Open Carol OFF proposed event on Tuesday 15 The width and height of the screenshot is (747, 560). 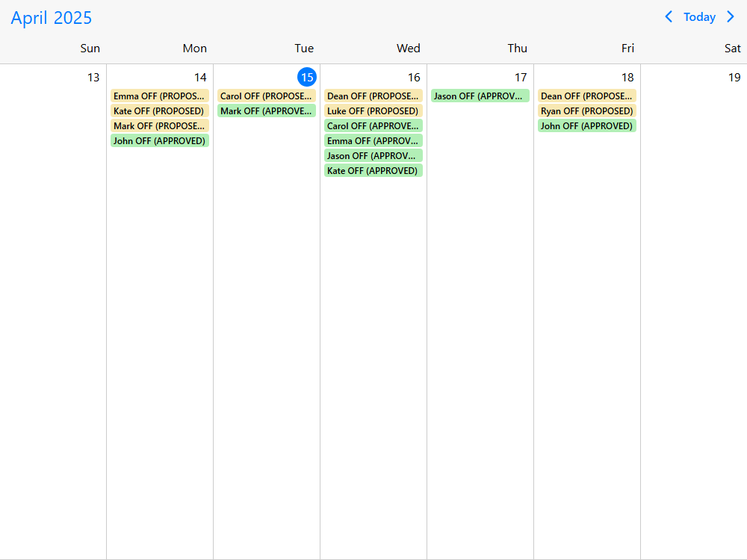(267, 96)
